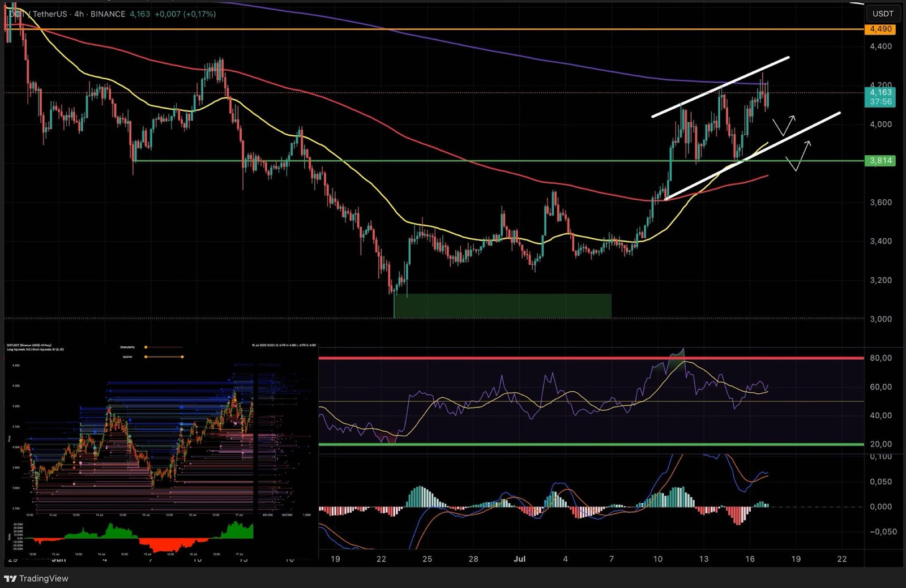
Task: Adjust the Granularity slider in the inset chart
Action: (x=164, y=347)
